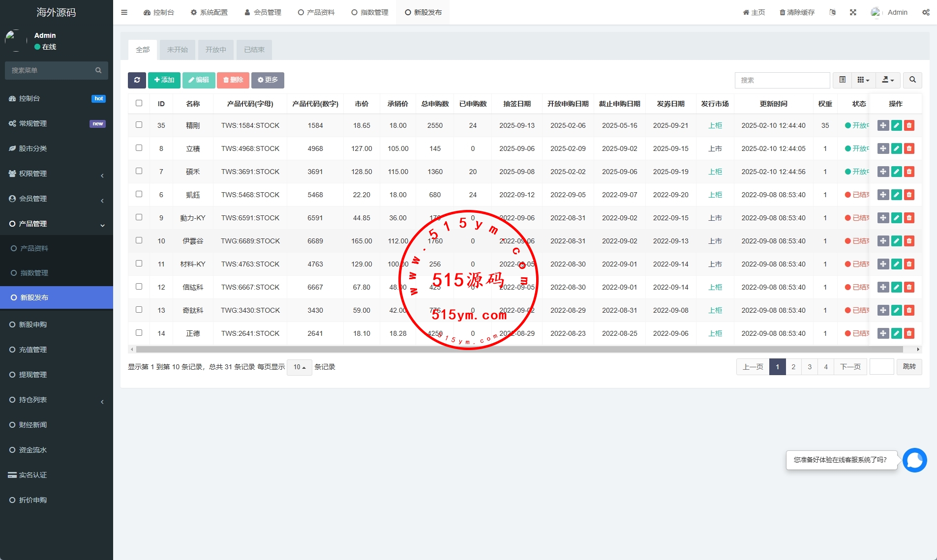Click the drag-move icon for row 碩禾

883,172
